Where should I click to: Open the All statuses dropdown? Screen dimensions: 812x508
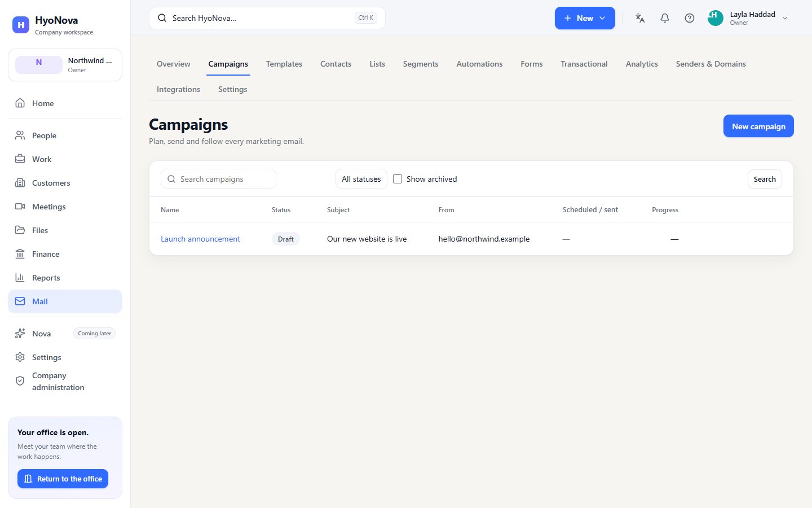tap(361, 179)
